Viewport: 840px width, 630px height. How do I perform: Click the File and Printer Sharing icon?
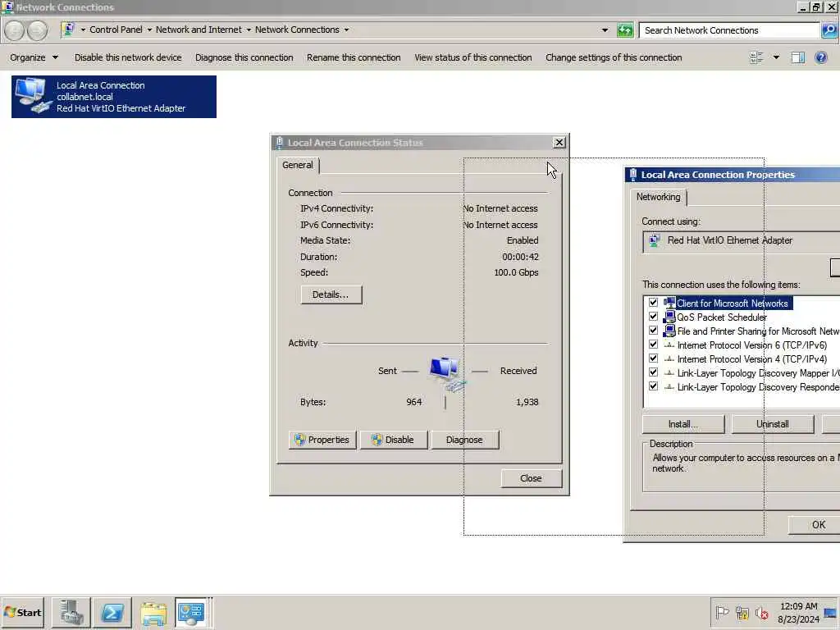669,331
